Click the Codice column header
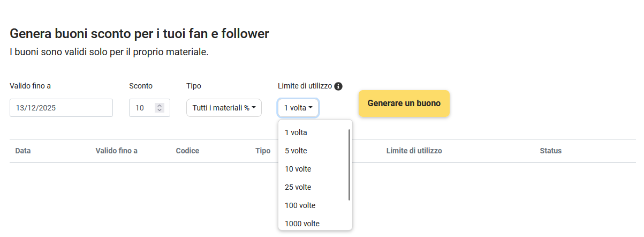The image size is (644, 237). (x=187, y=151)
